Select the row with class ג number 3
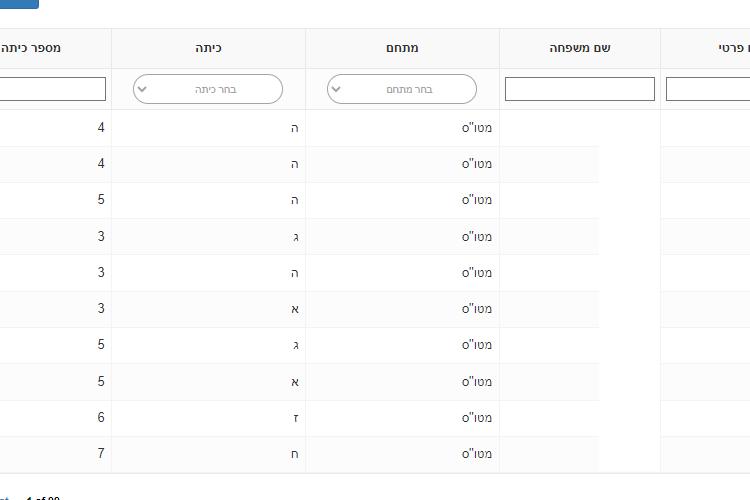The width and height of the screenshot is (750, 500). (x=375, y=236)
